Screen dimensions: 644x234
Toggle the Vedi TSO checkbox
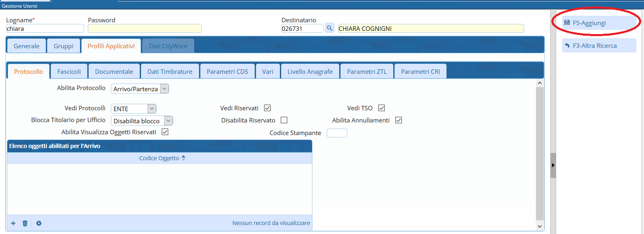point(382,108)
